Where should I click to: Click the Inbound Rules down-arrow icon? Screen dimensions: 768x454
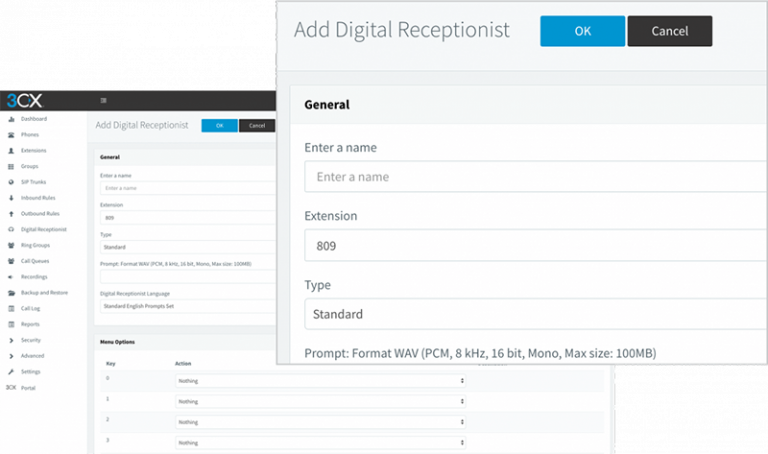(x=11, y=198)
